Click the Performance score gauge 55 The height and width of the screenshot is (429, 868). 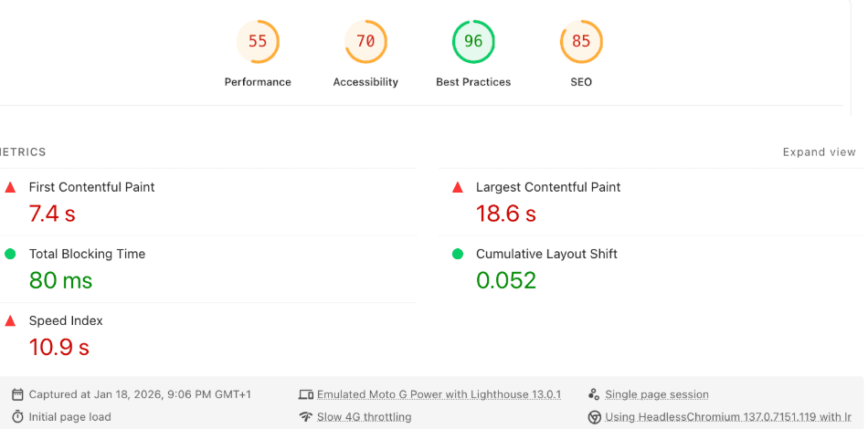(258, 41)
